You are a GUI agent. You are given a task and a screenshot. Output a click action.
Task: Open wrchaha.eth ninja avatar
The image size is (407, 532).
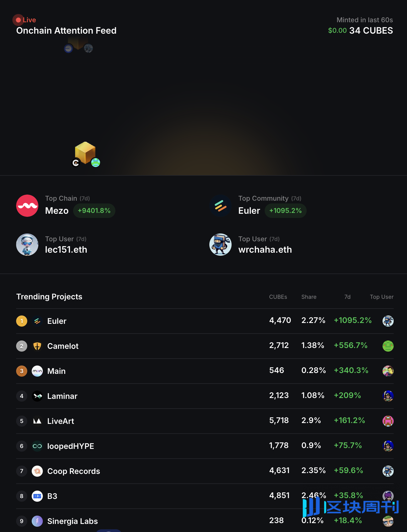(x=220, y=245)
